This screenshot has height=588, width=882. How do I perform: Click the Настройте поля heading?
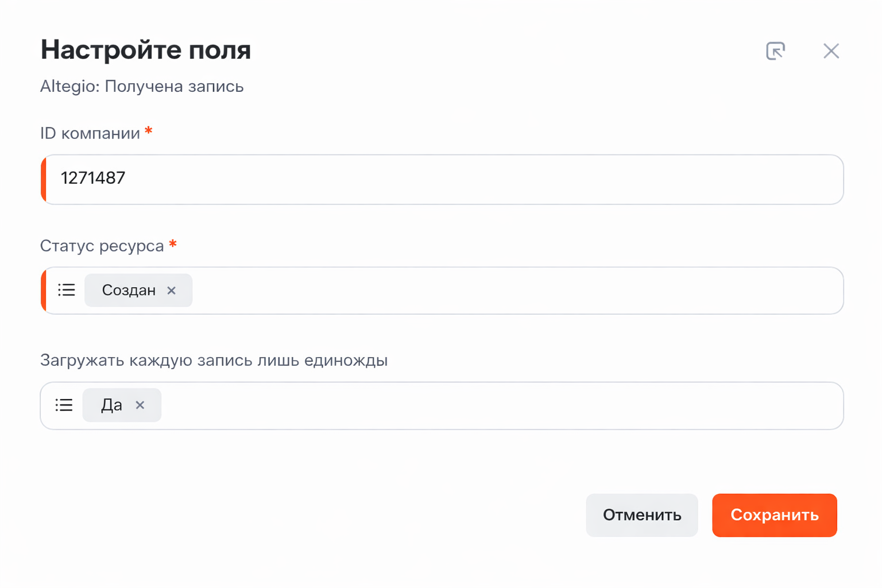click(146, 50)
